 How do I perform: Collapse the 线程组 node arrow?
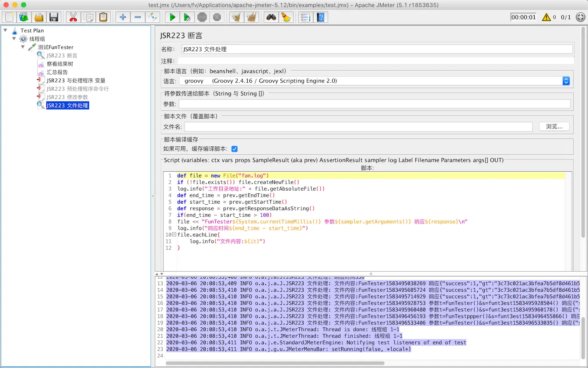click(14, 39)
